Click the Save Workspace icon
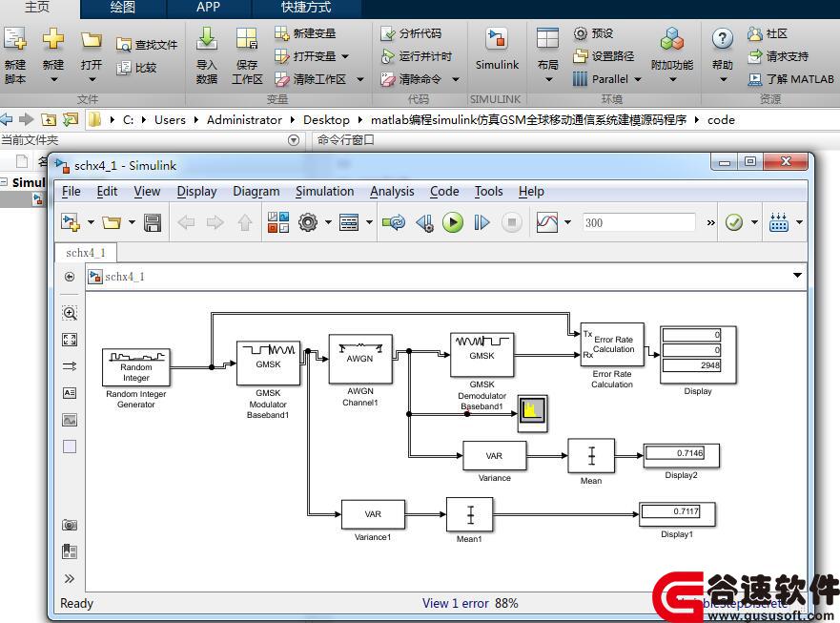This screenshot has width=840, height=623. 247,39
